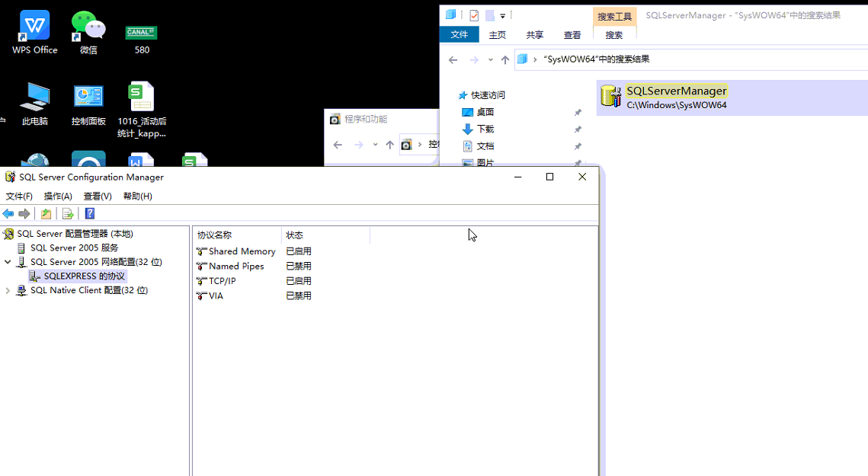Open the 文件(F) menu
The height and width of the screenshot is (476, 868).
click(x=19, y=196)
